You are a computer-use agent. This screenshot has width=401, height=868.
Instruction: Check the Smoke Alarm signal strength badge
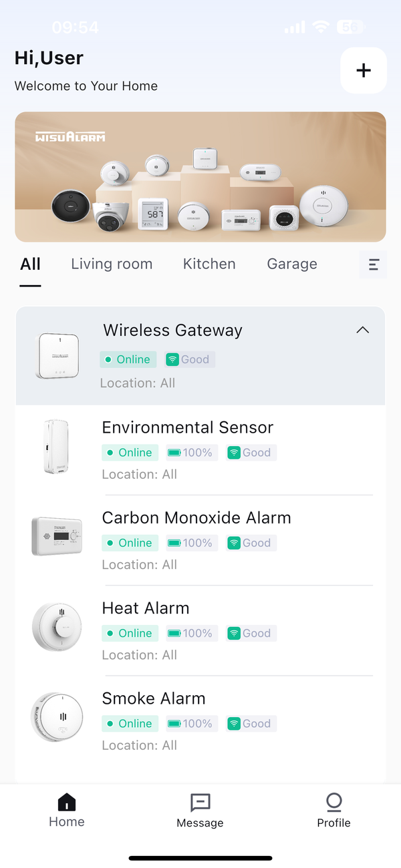click(251, 723)
